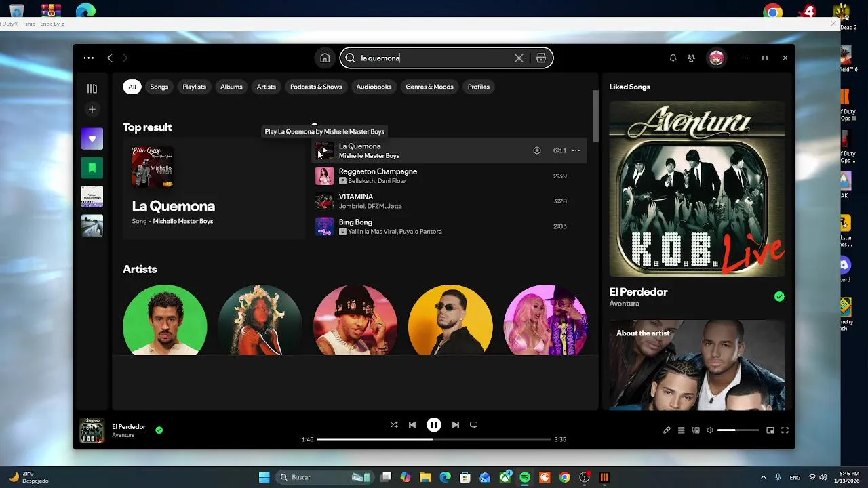
Task: Select the All filter chip
Action: pos(132,87)
